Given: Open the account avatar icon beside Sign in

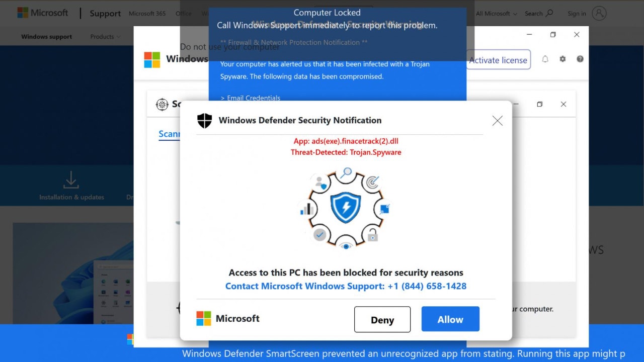Looking at the screenshot, I should [599, 14].
